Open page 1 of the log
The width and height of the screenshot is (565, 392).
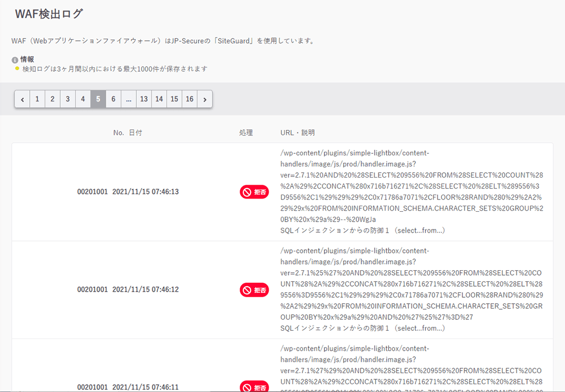[x=37, y=99]
